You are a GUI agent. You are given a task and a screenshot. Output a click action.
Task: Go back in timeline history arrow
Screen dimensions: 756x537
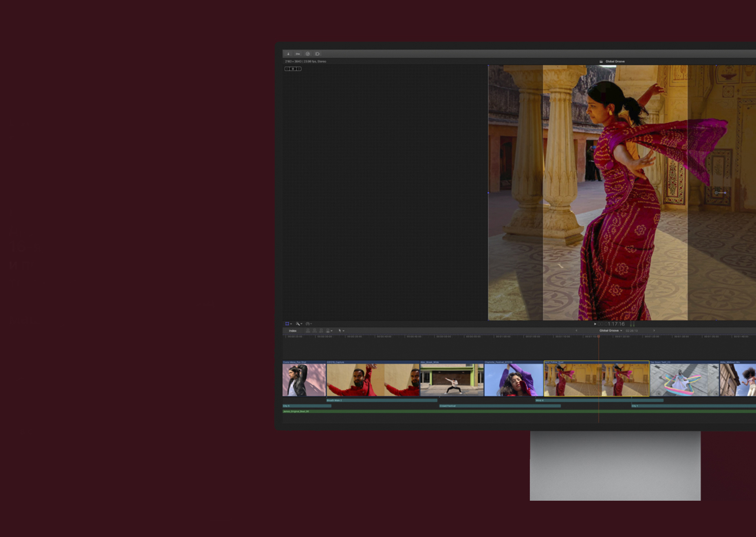point(576,331)
